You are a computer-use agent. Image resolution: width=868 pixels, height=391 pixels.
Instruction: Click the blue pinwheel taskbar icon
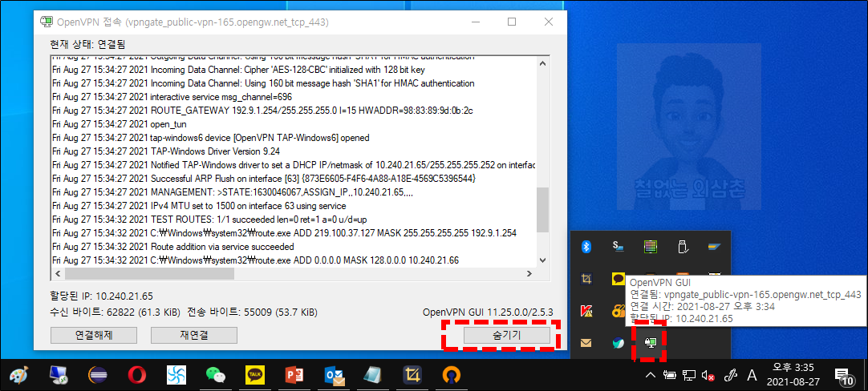(176, 376)
